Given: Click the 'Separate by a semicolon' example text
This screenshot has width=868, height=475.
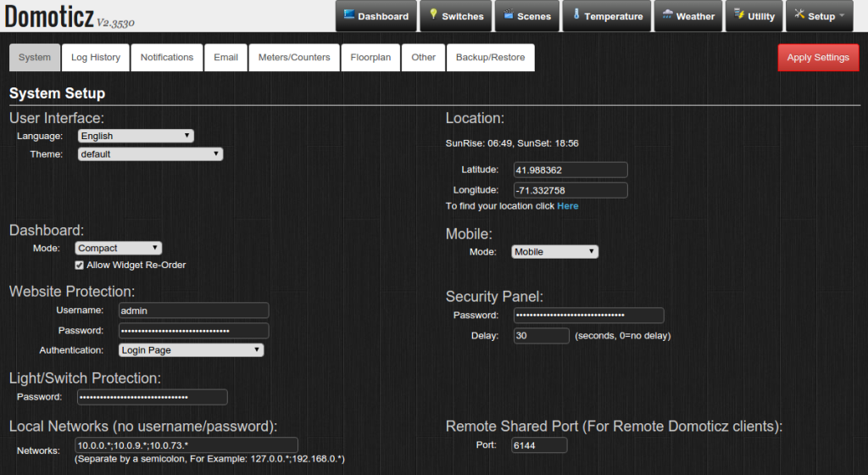Looking at the screenshot, I should 209,459.
